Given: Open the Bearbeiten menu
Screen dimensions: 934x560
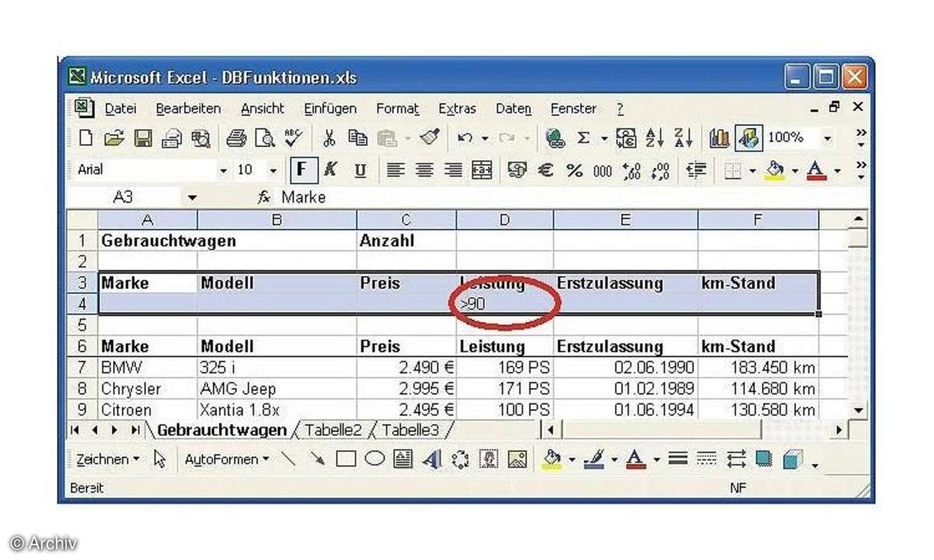Looking at the screenshot, I should [x=188, y=109].
